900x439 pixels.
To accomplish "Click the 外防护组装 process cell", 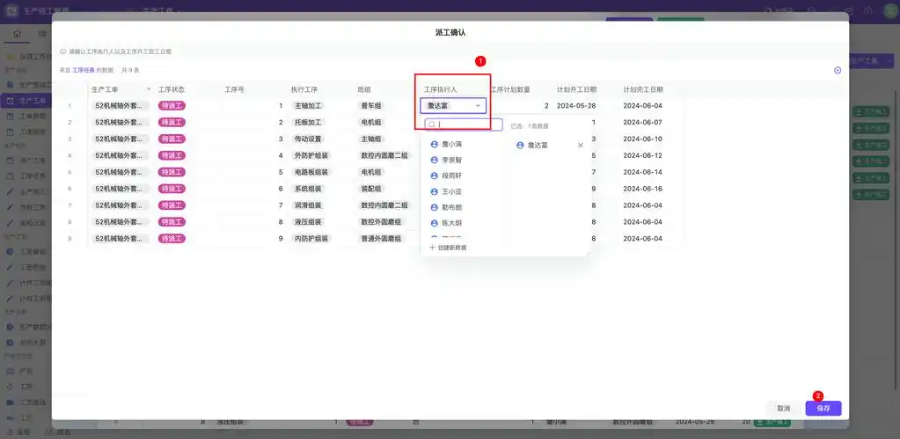I will (x=312, y=156).
